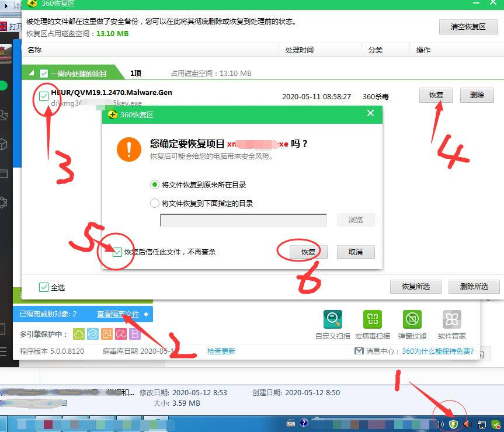Collapse the 一周内处理的项目 group triangle
Image resolution: width=504 pixels, height=432 pixels.
click(x=31, y=73)
